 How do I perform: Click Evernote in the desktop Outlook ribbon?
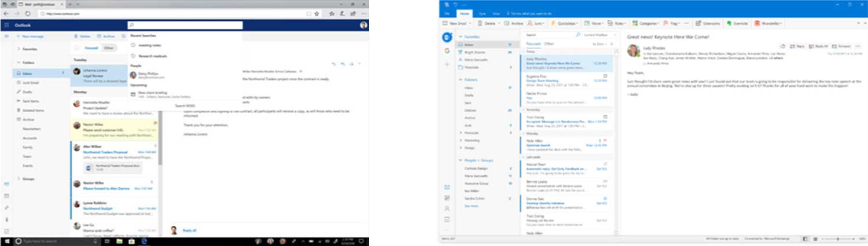[737, 23]
